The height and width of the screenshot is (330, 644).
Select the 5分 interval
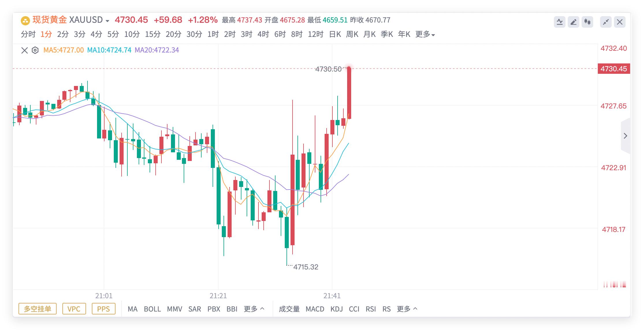[x=113, y=34]
